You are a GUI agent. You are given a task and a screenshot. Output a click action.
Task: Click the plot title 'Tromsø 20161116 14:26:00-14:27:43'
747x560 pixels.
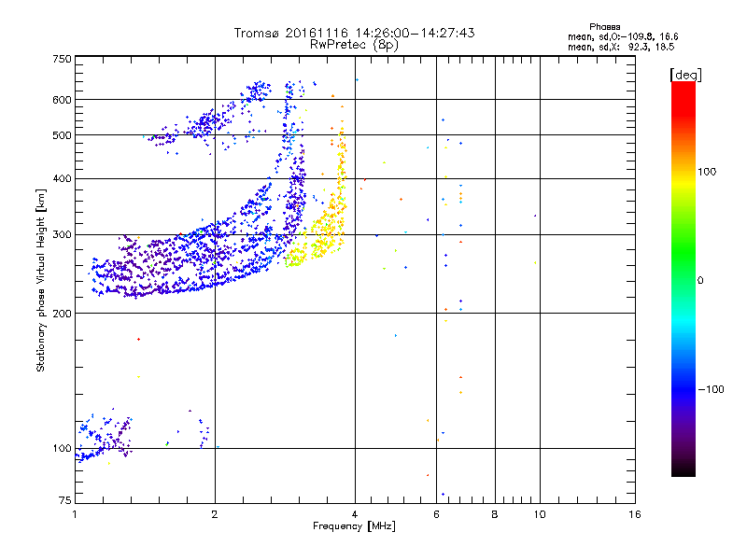tap(354, 33)
